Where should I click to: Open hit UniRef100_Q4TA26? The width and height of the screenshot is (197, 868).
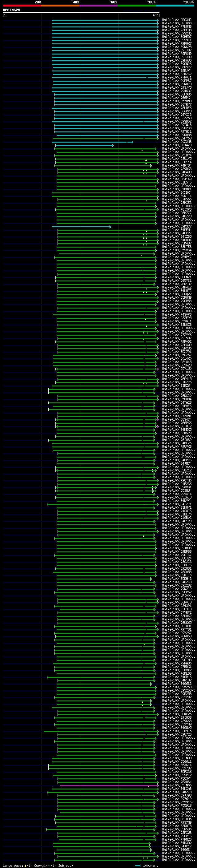click(x=177, y=403)
